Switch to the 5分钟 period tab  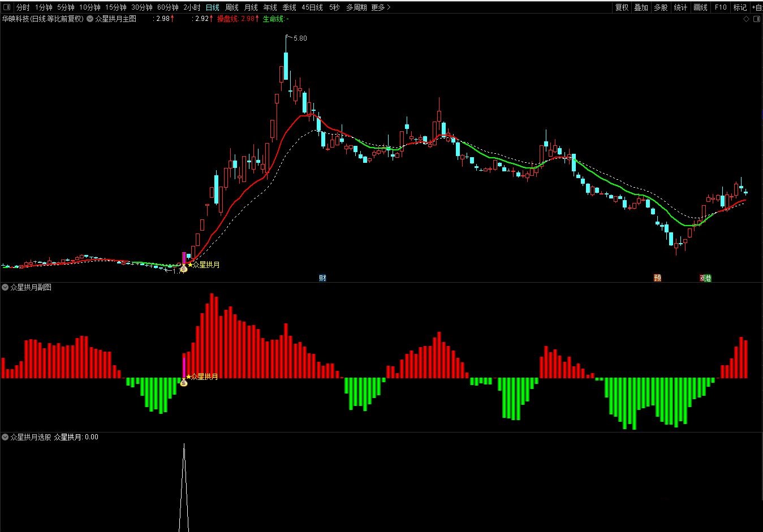tap(66, 7)
